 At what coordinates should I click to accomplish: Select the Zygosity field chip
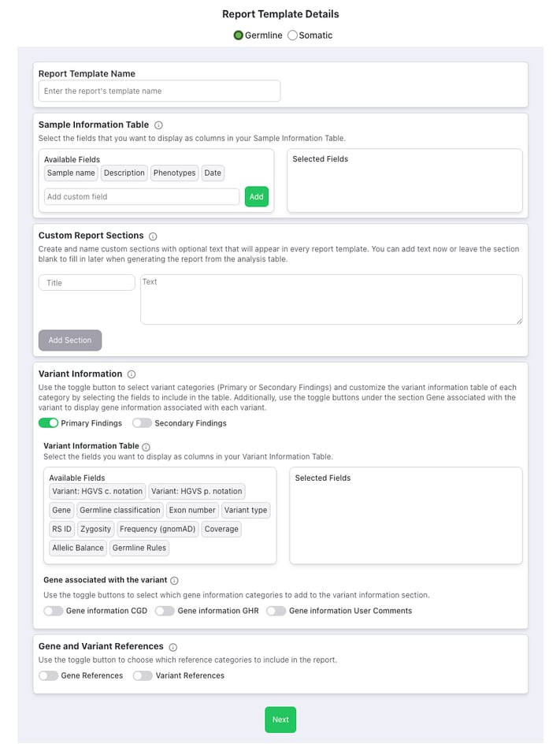(x=96, y=529)
